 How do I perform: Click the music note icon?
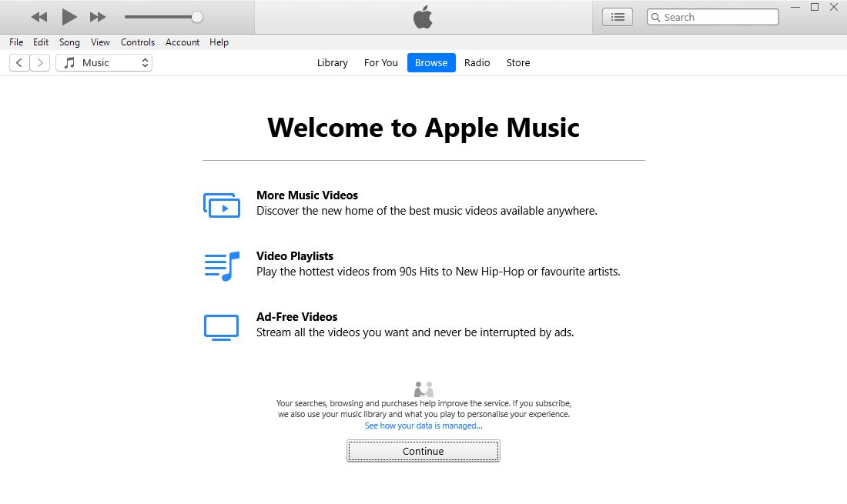(x=69, y=62)
